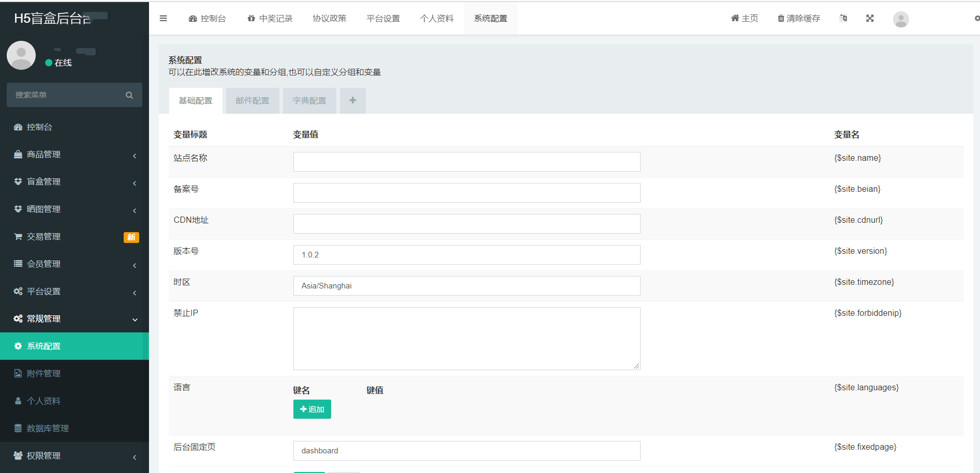Click the language switch icon in header
Screen dimensions: 980x473
pos(843,19)
